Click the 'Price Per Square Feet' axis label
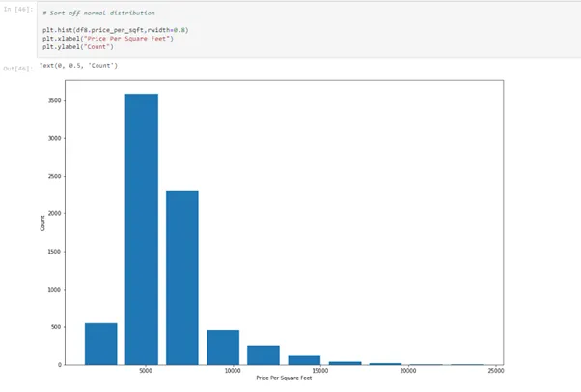This screenshot has height=392, width=581. (284, 378)
